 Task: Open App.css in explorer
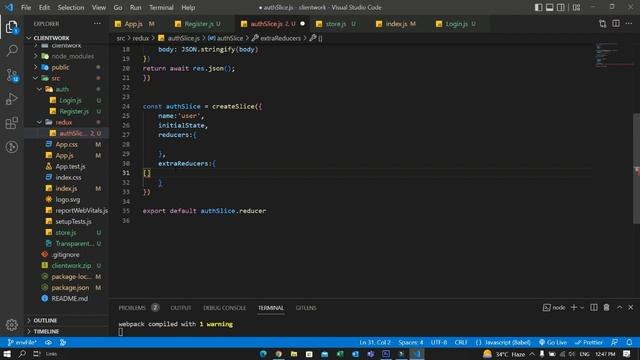coord(67,144)
